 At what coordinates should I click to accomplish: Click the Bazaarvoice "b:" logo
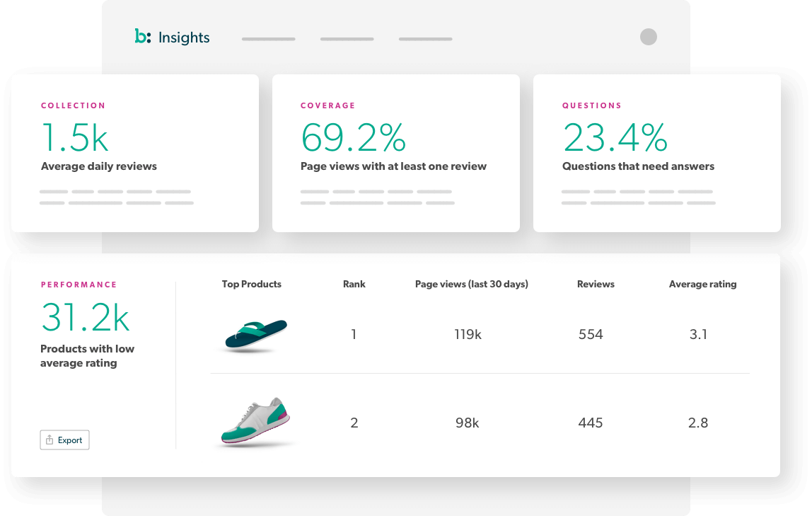tap(141, 37)
